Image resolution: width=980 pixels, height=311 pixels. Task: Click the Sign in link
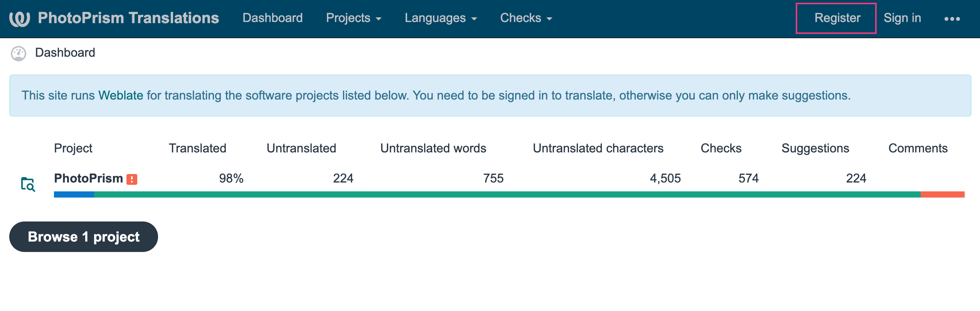pos(902,18)
